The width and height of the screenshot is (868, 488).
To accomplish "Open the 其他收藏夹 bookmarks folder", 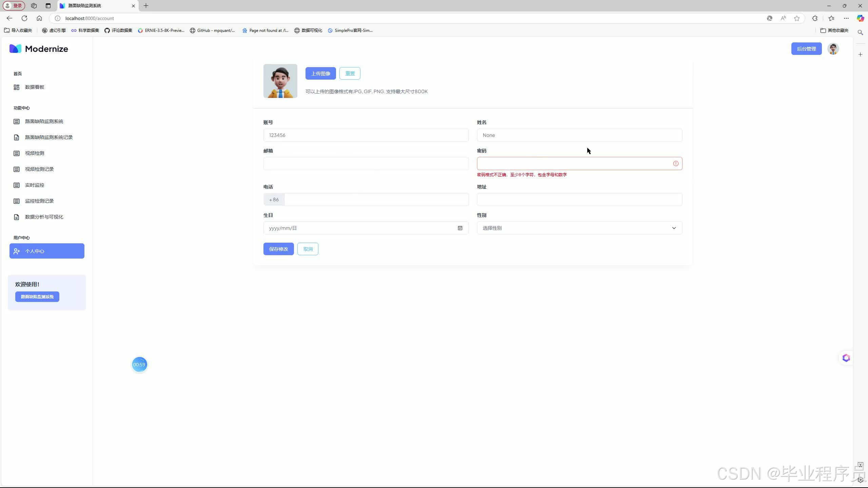I will (834, 30).
